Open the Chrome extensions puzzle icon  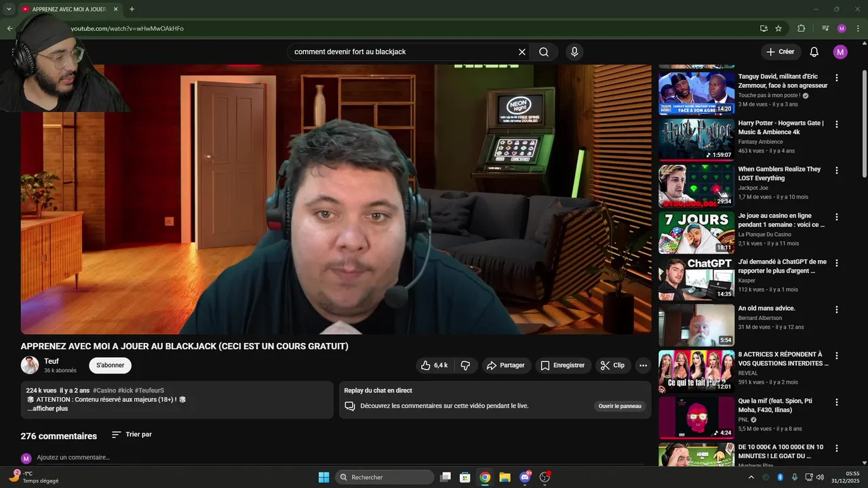[x=802, y=28]
